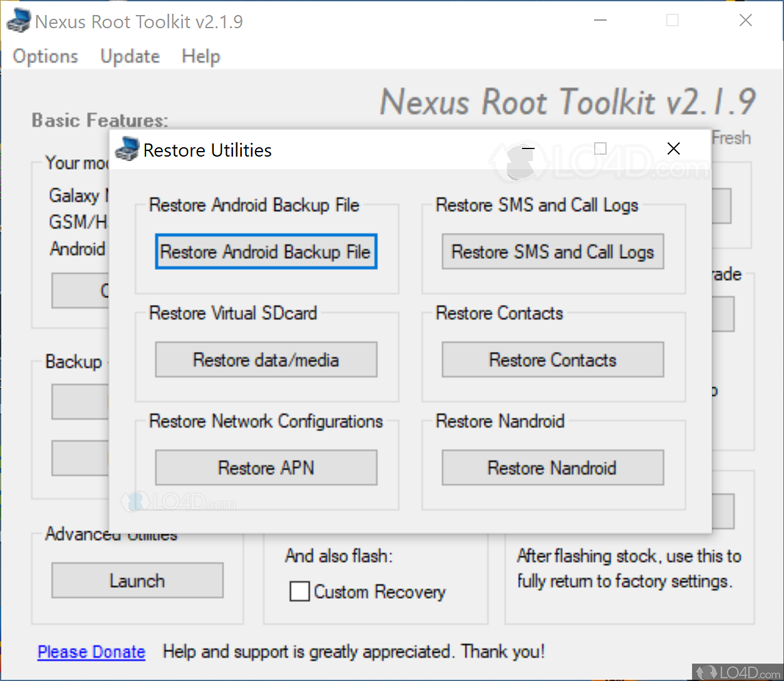
Task: Minimize the Restore Utilities dialog
Action: click(528, 148)
